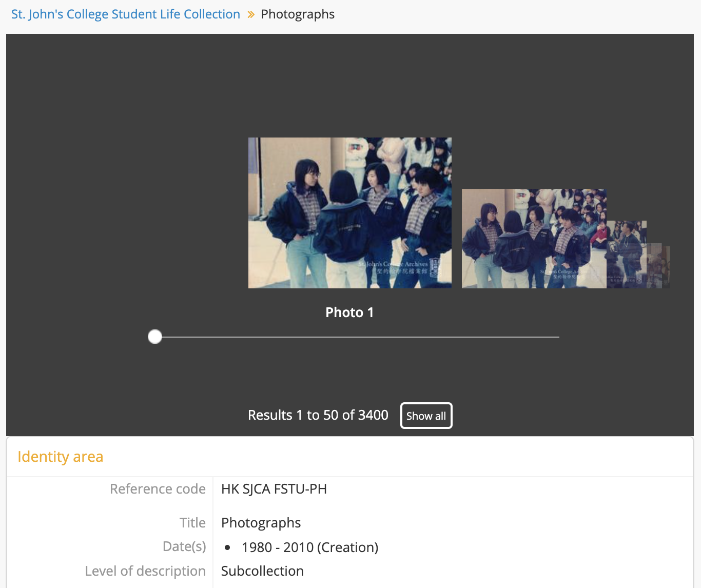The width and height of the screenshot is (701, 588).
Task: Select the second carousel photo thumbnail
Action: point(534,239)
